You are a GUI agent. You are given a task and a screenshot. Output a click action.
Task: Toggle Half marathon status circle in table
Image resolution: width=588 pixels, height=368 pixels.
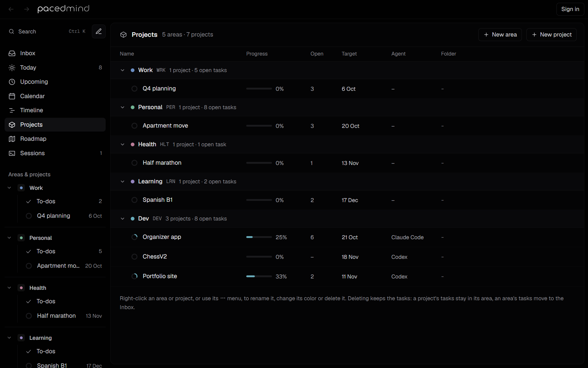click(x=134, y=163)
